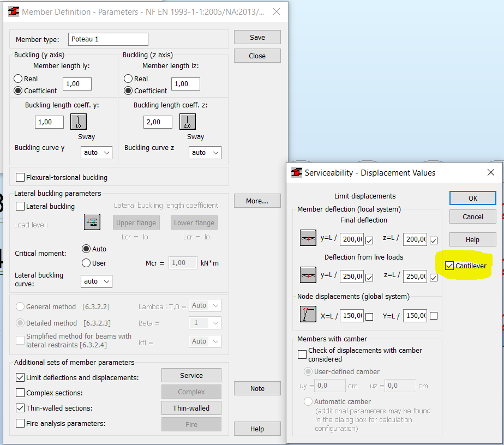This screenshot has width=504, height=445.
Task: Click the node displacements diagram icon
Action: point(308,314)
